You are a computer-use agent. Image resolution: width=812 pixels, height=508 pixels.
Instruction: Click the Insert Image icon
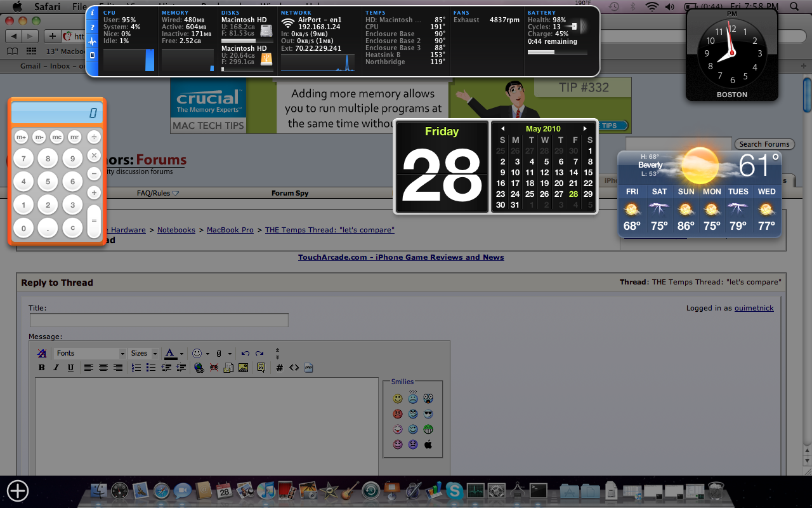tap(243, 368)
